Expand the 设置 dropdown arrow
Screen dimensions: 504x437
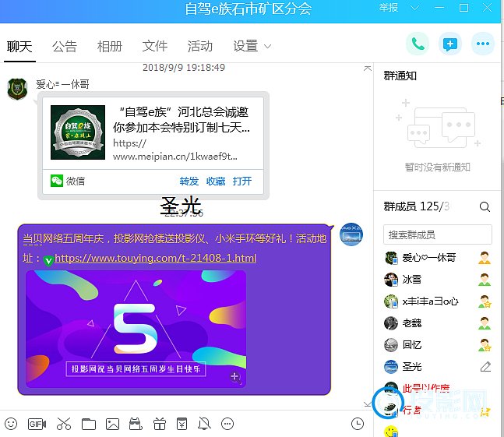click(267, 47)
